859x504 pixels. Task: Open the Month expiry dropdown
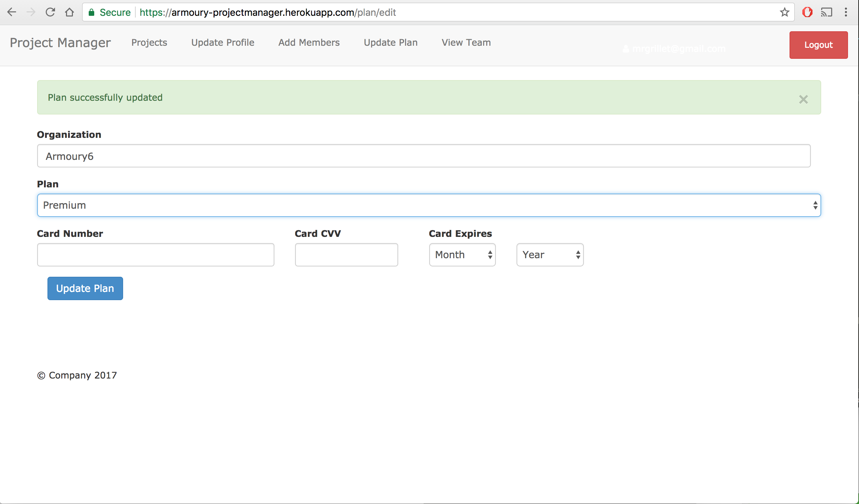click(462, 254)
